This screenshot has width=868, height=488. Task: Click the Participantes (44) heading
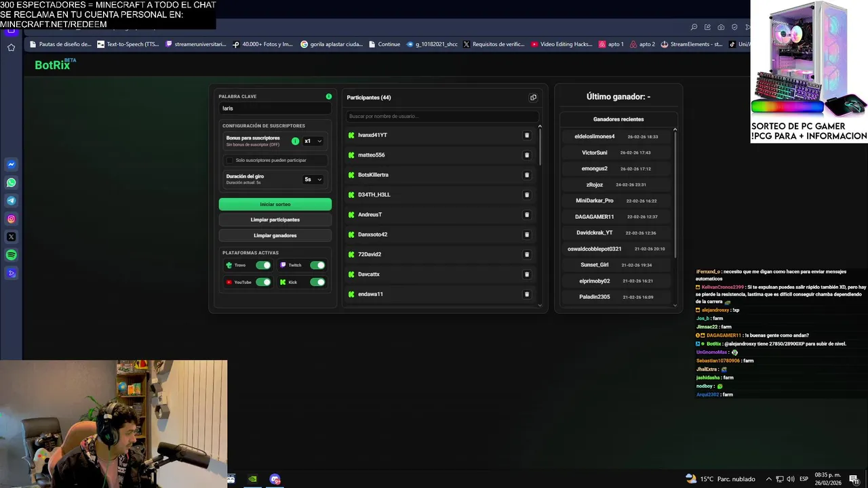[x=369, y=98]
